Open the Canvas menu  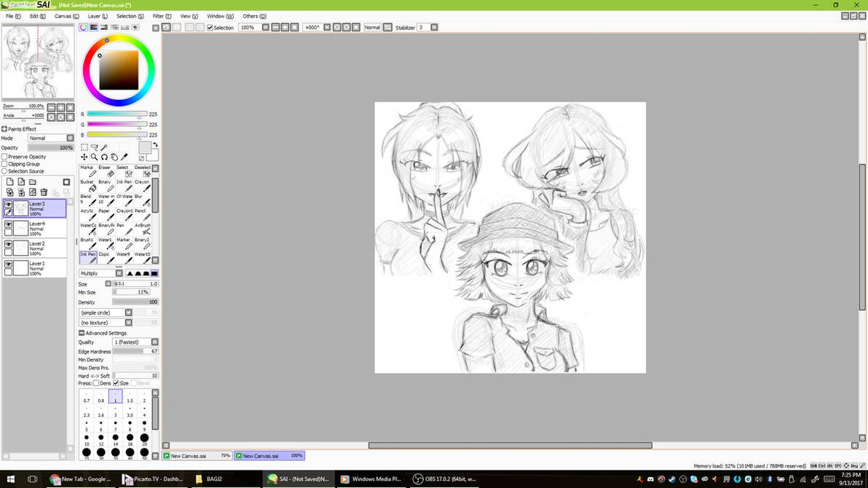[x=67, y=16]
